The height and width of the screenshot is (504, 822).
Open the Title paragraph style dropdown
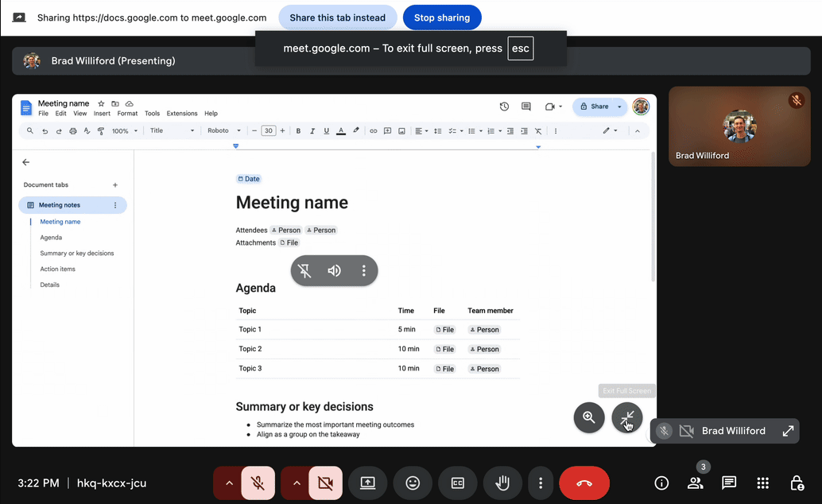point(172,130)
